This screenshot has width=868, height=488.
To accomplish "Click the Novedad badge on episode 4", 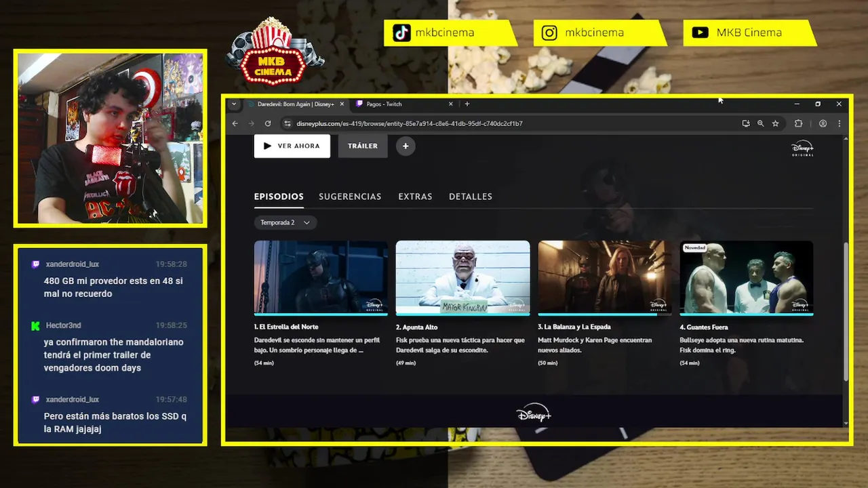I will coord(695,248).
